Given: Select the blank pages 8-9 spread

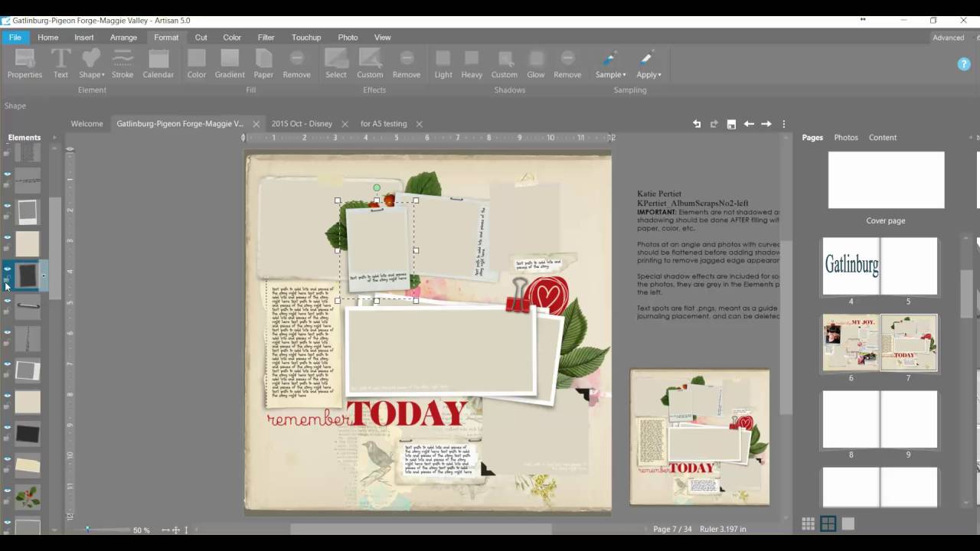Looking at the screenshot, I should (880, 419).
